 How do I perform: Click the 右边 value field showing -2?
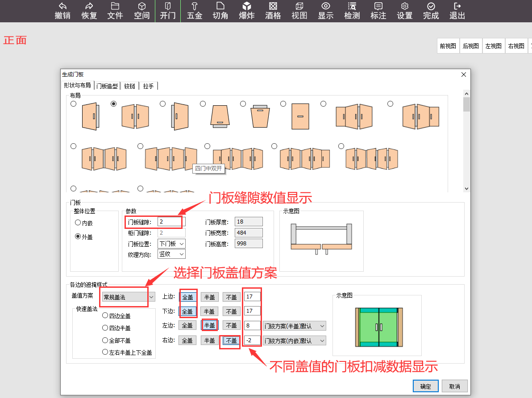[x=252, y=340]
